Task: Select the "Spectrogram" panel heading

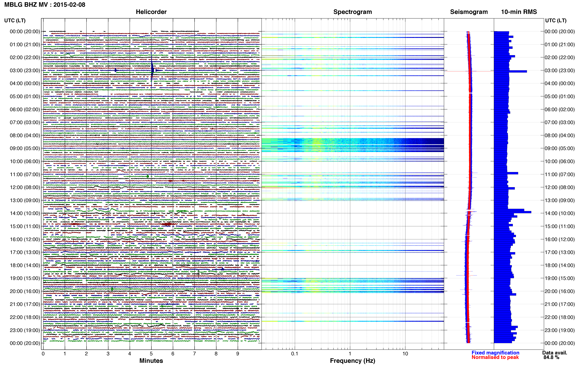Action: click(352, 12)
